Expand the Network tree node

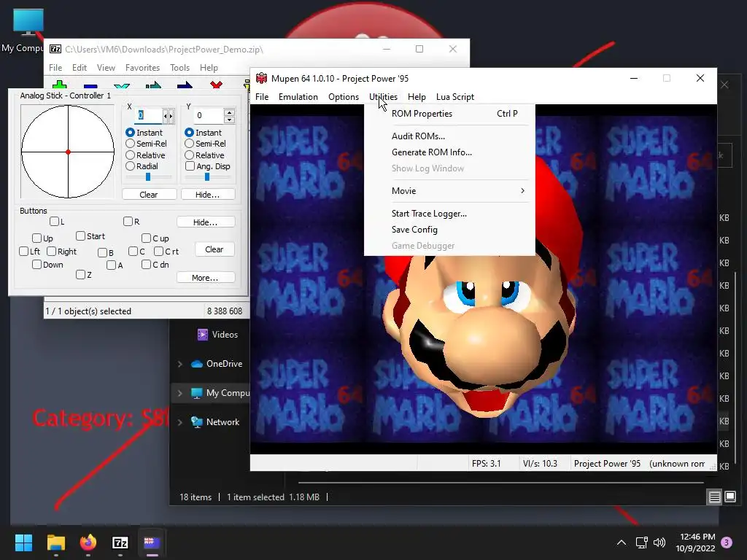click(180, 422)
